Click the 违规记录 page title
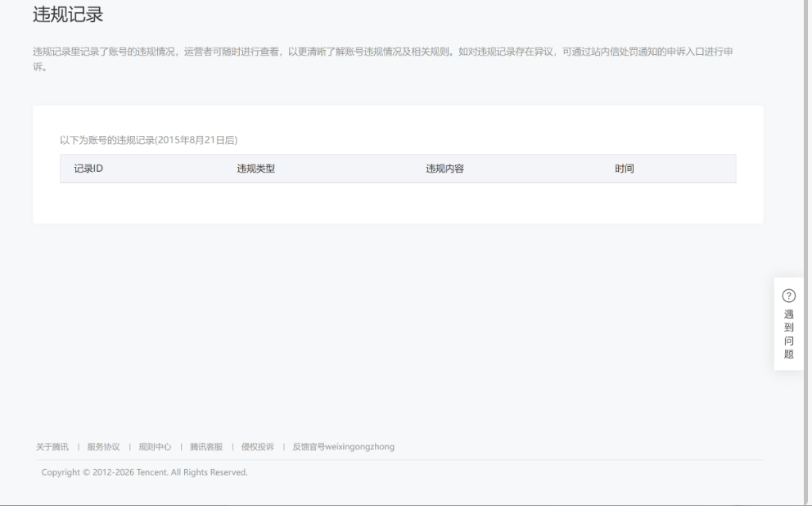The height and width of the screenshot is (506, 812). (x=68, y=15)
